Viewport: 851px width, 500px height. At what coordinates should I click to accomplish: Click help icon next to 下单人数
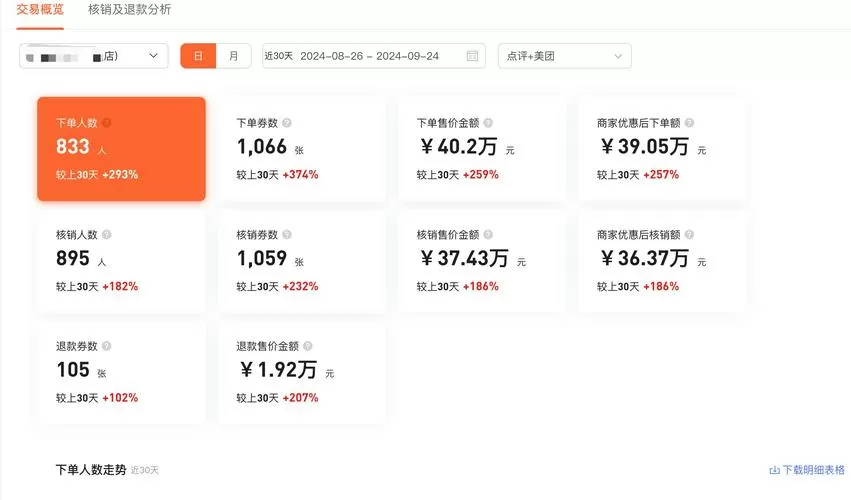(107, 123)
